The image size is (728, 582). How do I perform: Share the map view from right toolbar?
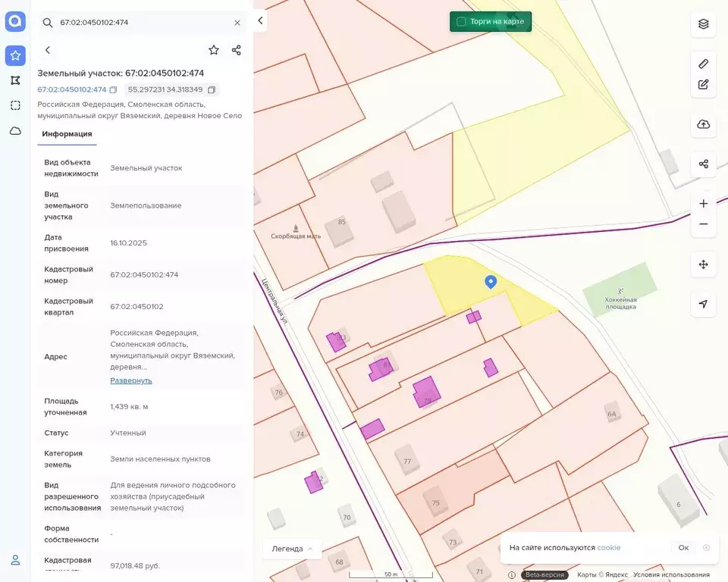pos(704,164)
